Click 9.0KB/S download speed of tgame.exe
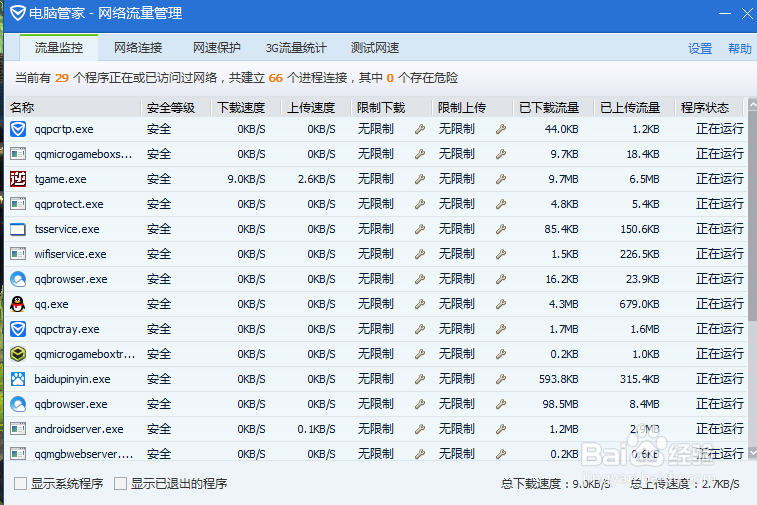Screen dimensions: 757x505 click(246, 179)
